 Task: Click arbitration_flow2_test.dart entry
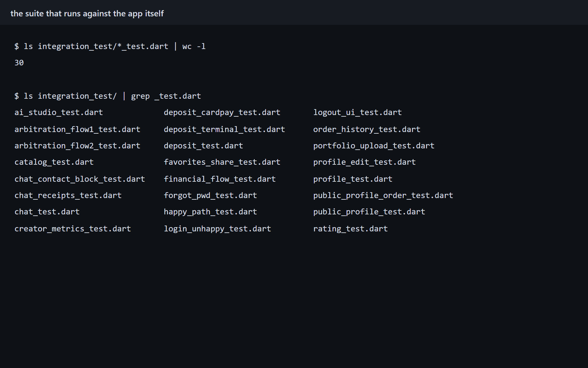pyautogui.click(x=77, y=146)
